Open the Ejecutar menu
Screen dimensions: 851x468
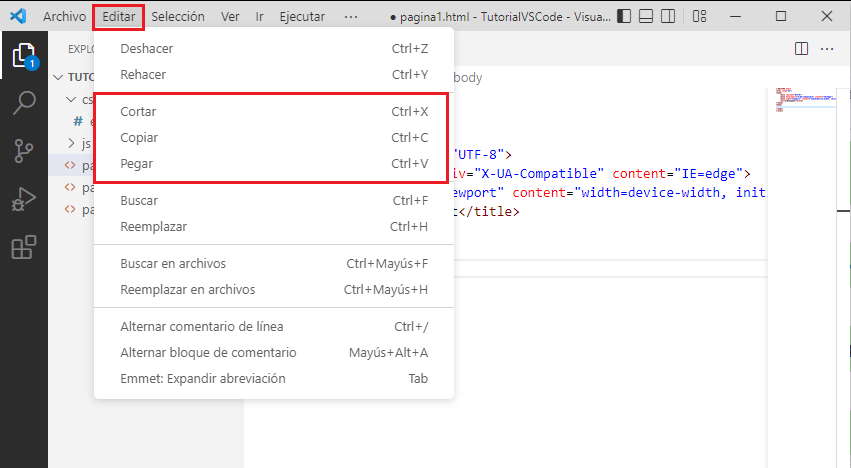(x=302, y=17)
